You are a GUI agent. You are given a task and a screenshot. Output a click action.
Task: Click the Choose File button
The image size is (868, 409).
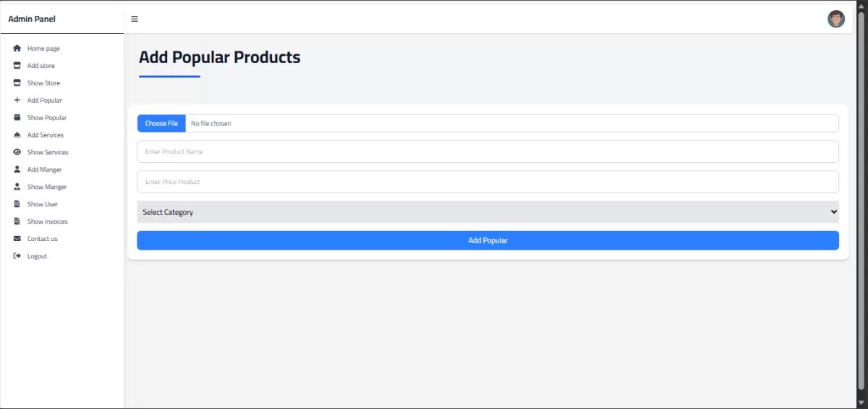[x=161, y=124]
